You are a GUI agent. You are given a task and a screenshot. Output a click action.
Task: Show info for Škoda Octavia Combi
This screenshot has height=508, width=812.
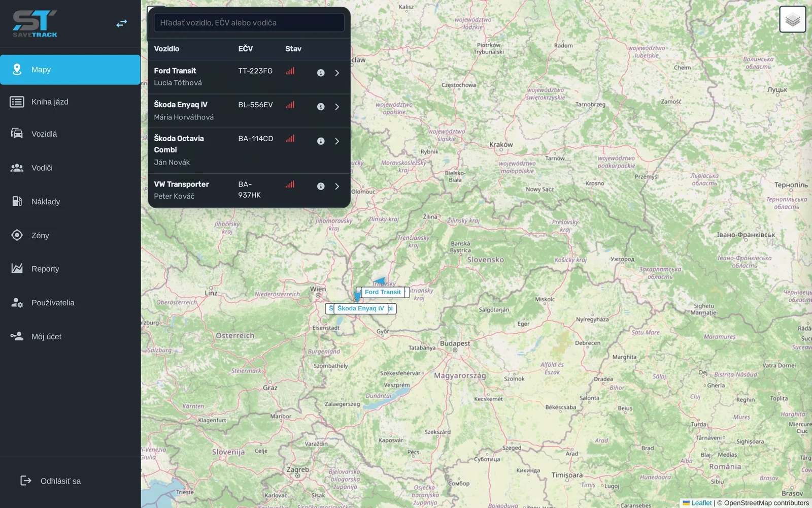click(321, 141)
